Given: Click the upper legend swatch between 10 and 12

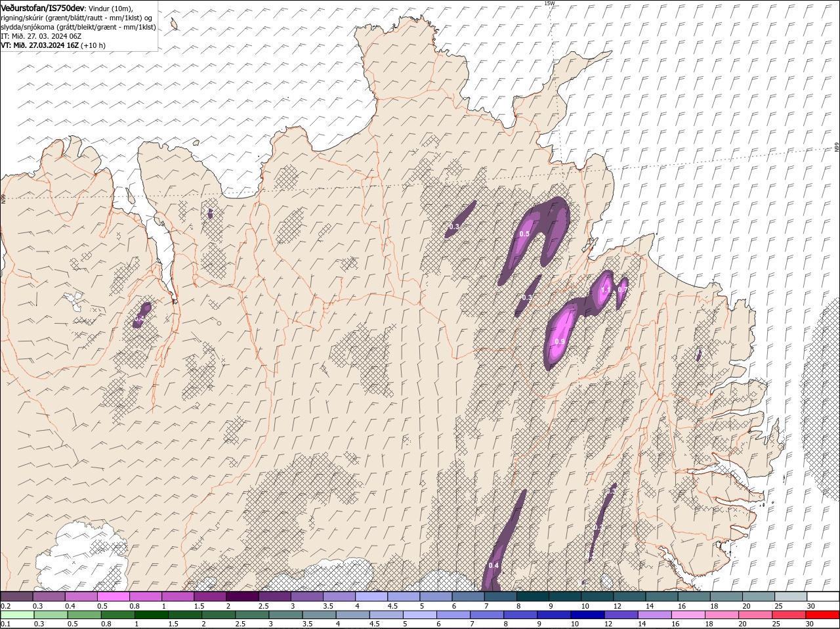Looking at the screenshot, I should click(x=597, y=596).
